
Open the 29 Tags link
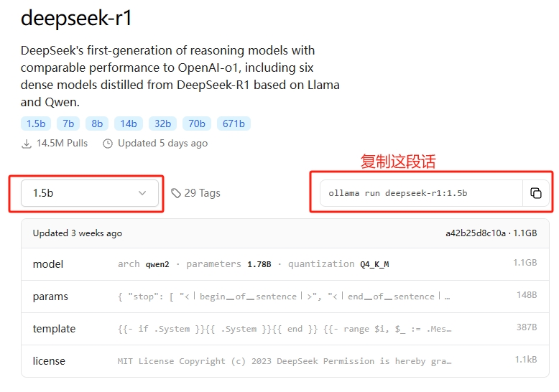[x=202, y=193]
